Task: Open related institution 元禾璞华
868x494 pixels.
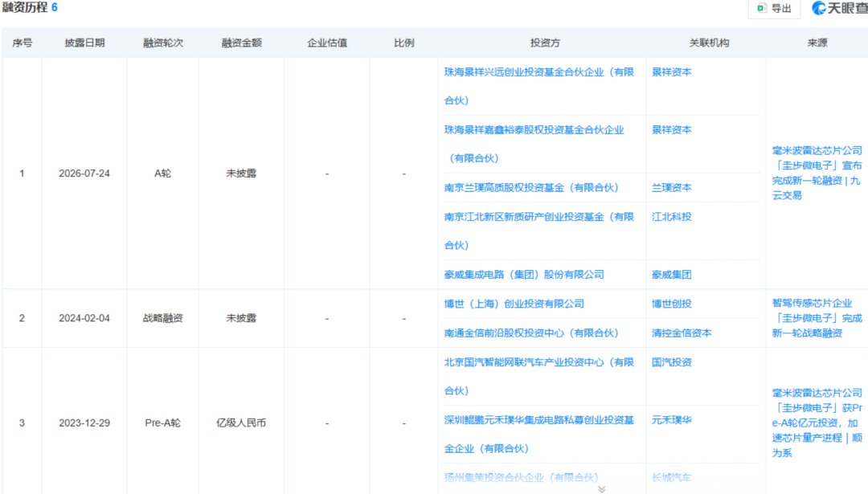Action: coord(671,420)
